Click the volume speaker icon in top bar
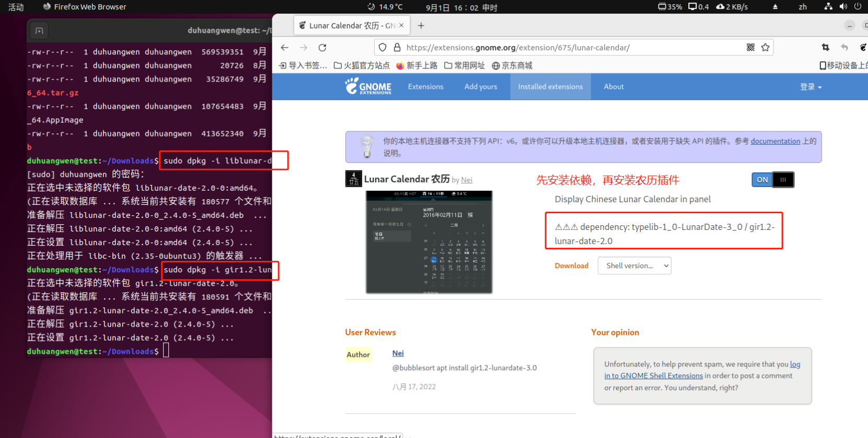868x438 pixels. point(843,7)
